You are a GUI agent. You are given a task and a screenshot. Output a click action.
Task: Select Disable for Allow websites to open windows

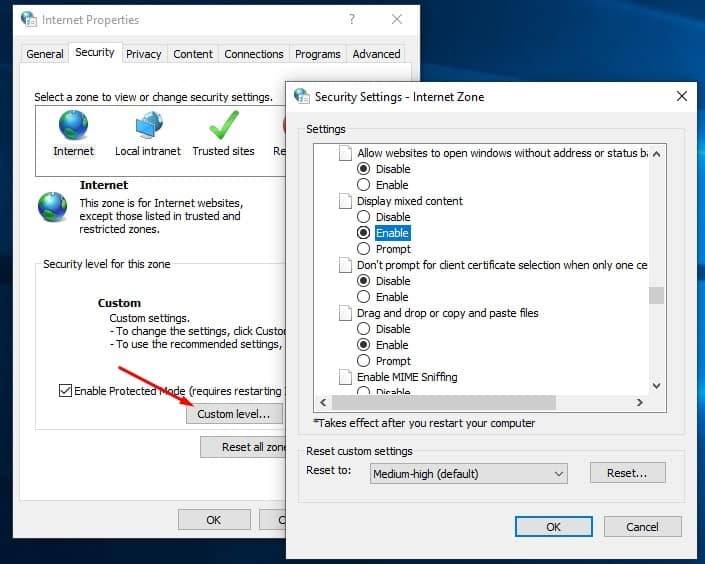(x=363, y=169)
